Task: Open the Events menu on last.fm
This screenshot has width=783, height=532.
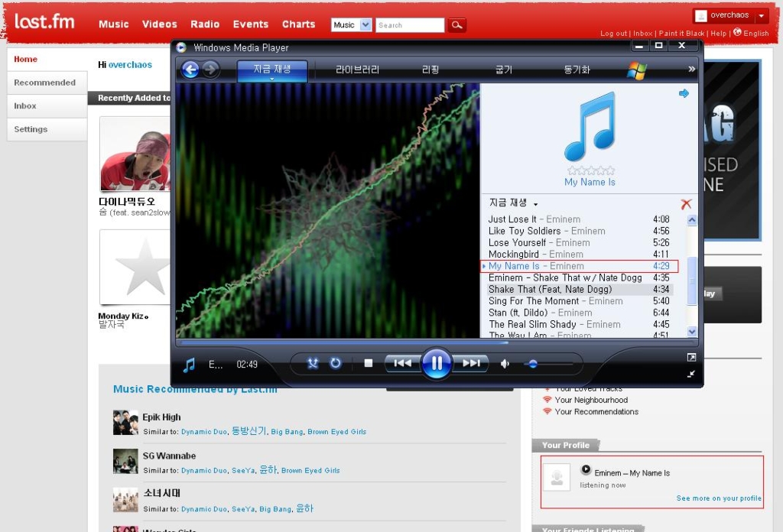Action: 251,24
